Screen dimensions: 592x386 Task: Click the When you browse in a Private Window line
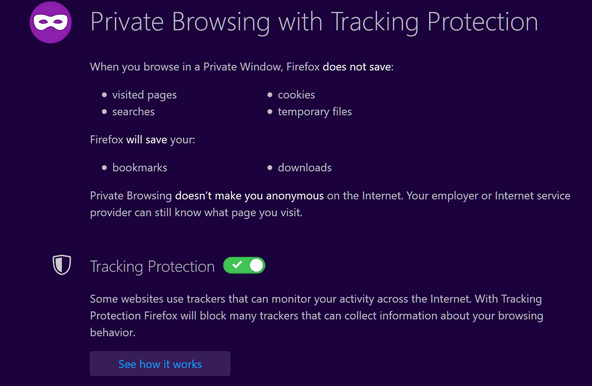pyautogui.click(x=242, y=67)
